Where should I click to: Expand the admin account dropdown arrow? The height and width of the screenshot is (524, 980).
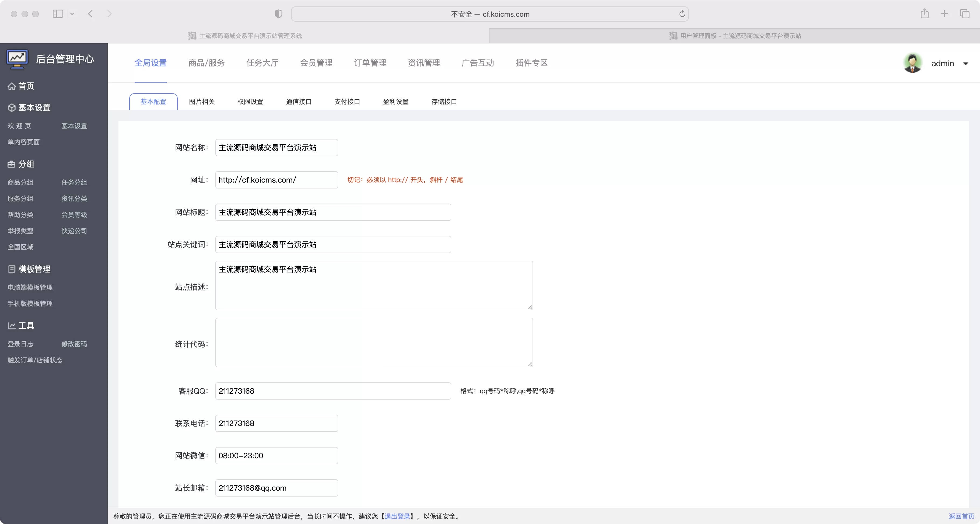965,64
